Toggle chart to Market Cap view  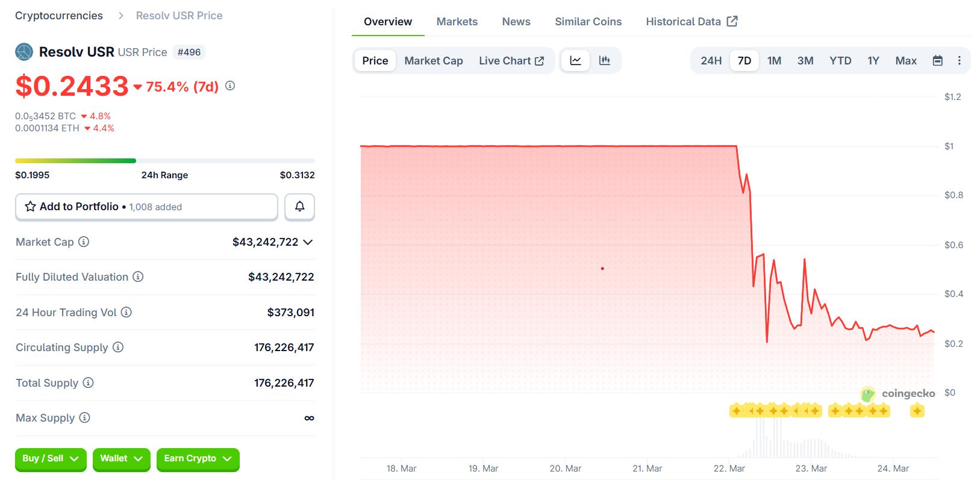click(433, 61)
